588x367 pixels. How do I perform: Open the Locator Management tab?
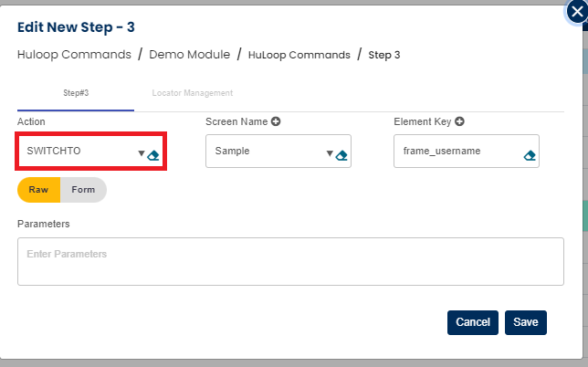(x=192, y=93)
